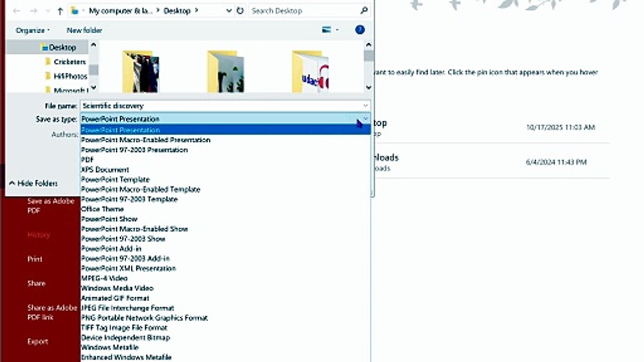The image size is (644, 362).
Task: Go up one folder level arrow
Action: pyautogui.click(x=60, y=11)
